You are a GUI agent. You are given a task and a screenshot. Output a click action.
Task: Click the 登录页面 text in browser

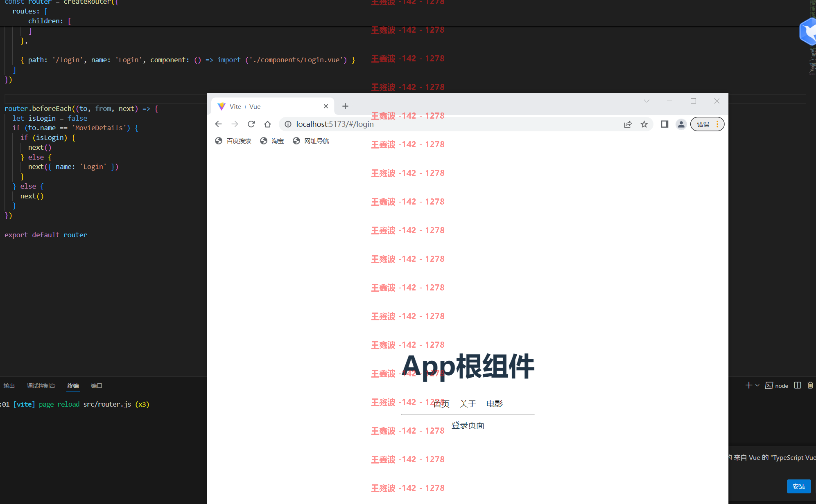coord(468,425)
